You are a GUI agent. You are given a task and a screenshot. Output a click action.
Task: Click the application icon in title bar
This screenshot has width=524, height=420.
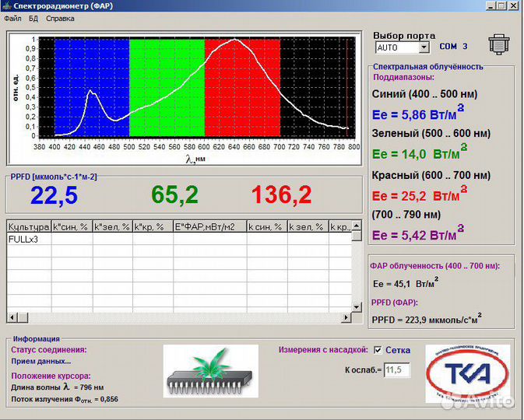[7, 5]
